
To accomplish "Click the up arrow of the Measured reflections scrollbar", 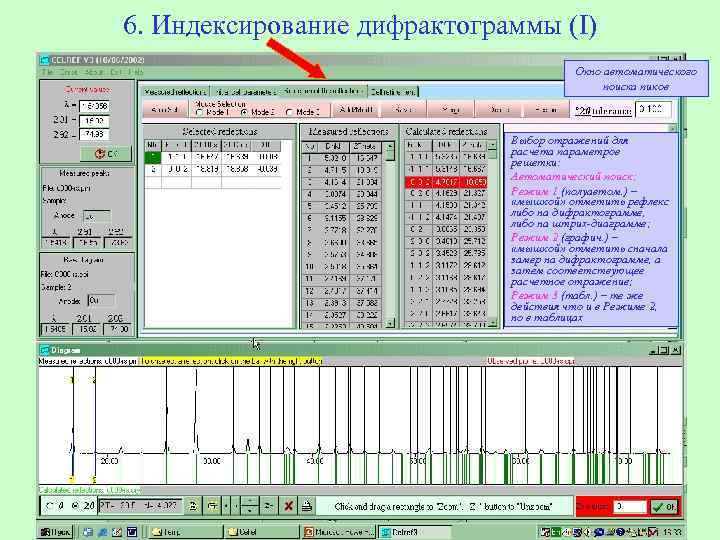I will coord(390,146).
